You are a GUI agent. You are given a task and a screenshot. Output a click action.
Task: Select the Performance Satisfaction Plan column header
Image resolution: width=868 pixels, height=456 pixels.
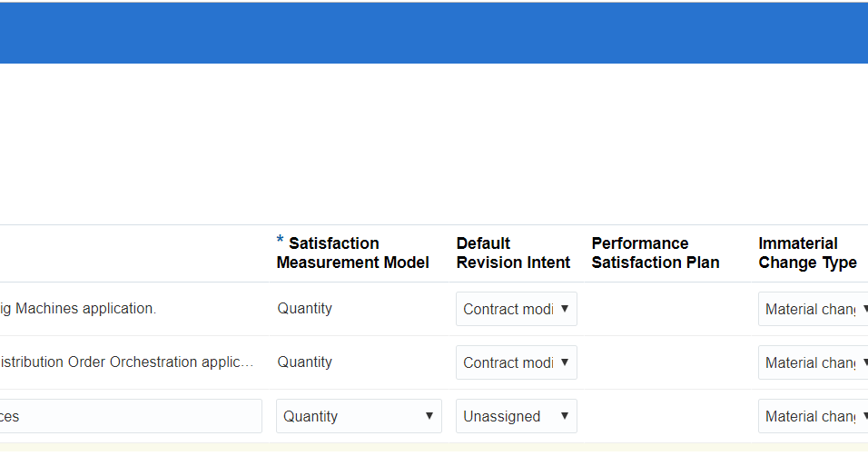click(x=655, y=253)
